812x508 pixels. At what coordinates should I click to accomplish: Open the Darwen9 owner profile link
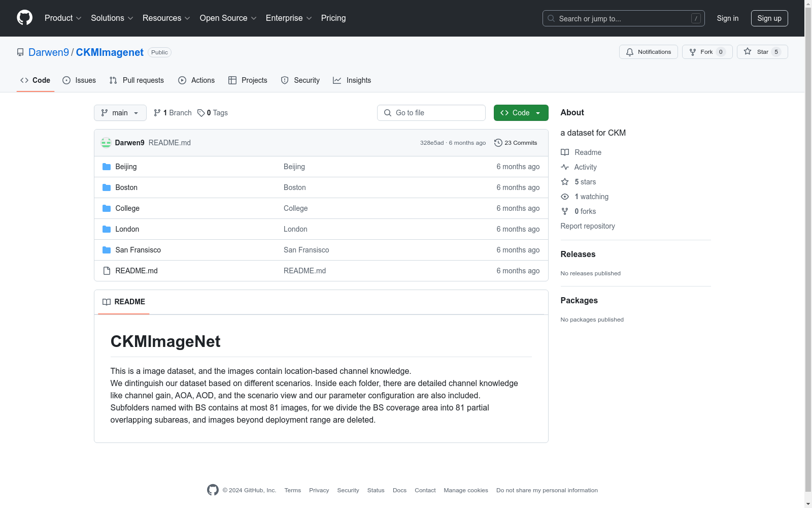point(49,52)
